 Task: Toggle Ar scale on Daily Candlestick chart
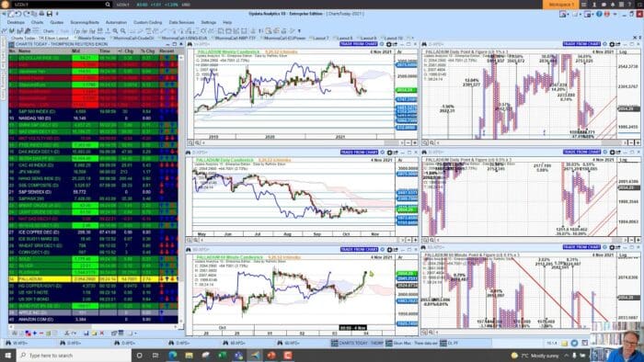(399, 160)
